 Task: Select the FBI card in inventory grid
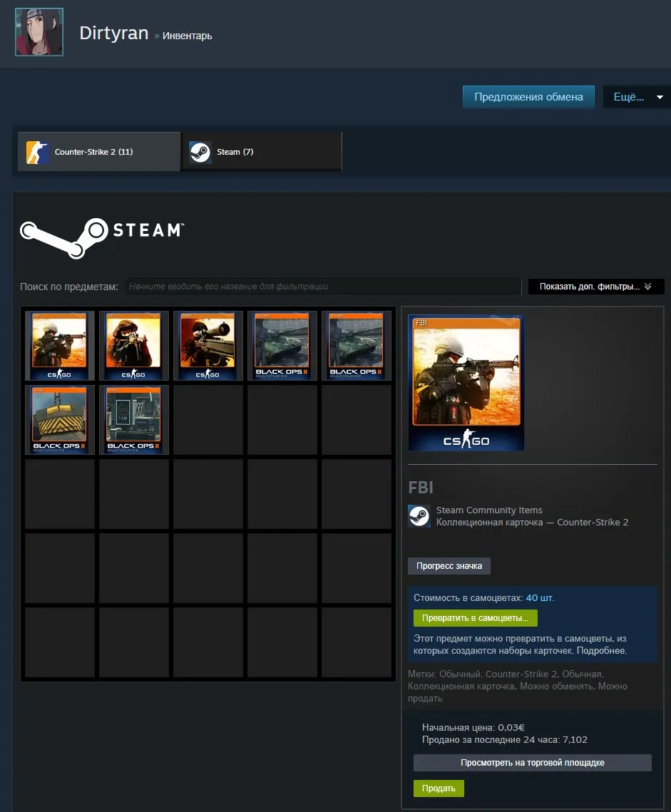(60, 346)
